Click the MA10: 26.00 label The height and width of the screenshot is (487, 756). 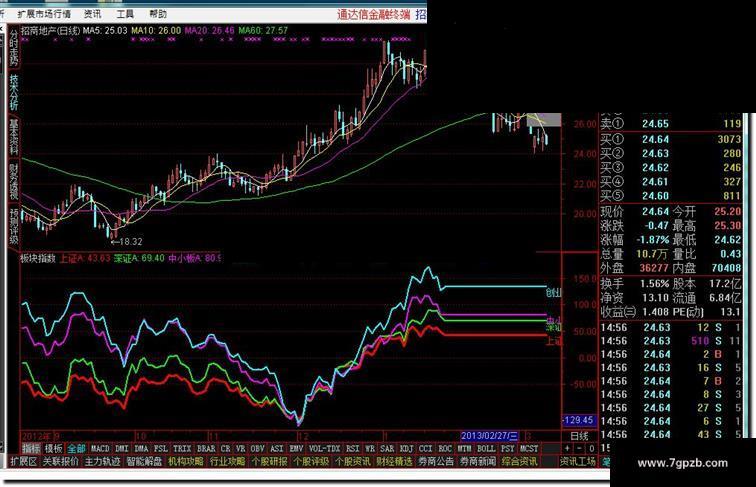pos(156,31)
